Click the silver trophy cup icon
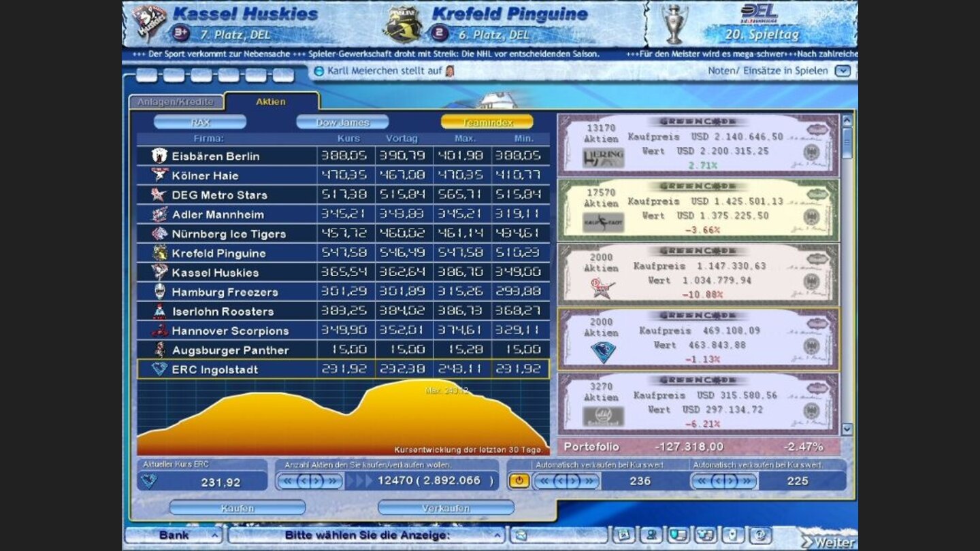Screen dimensions: 980x551 pos(674,24)
